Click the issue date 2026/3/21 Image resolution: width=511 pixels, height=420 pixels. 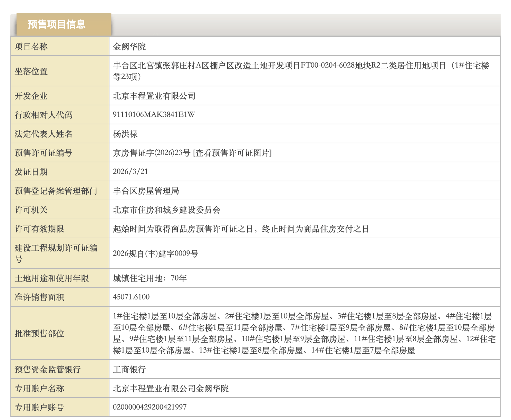pos(130,172)
